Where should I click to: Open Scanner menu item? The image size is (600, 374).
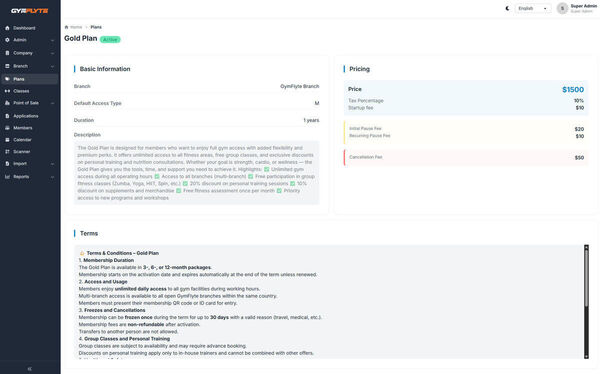point(29,152)
